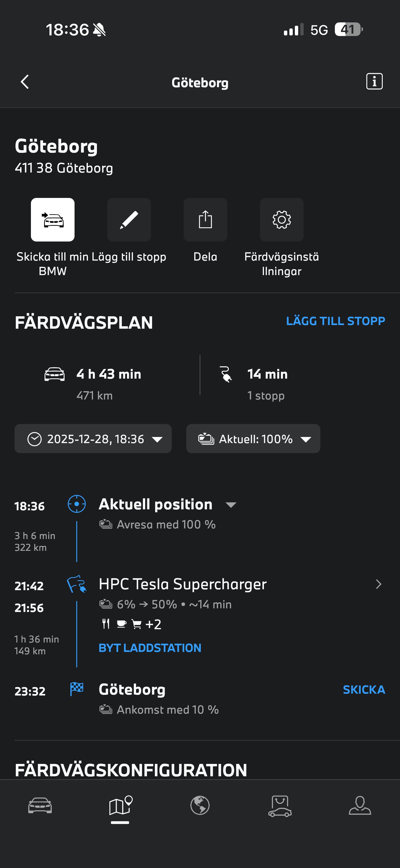
Task: Switch to the map destinations tab
Action: [120, 806]
